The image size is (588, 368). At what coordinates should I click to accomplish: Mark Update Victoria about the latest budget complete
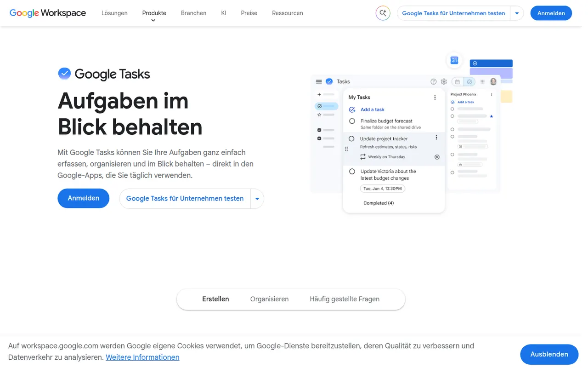coord(352,172)
